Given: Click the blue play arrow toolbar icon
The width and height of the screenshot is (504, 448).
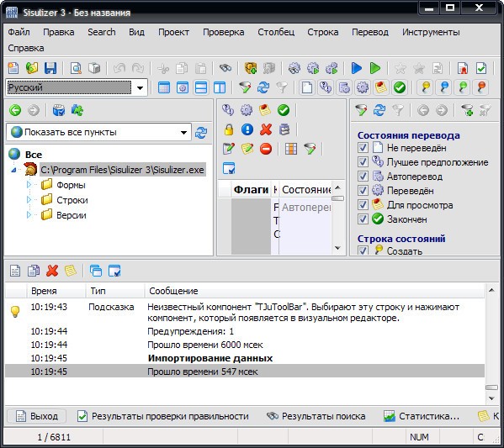Looking at the screenshot, I should (356, 68).
